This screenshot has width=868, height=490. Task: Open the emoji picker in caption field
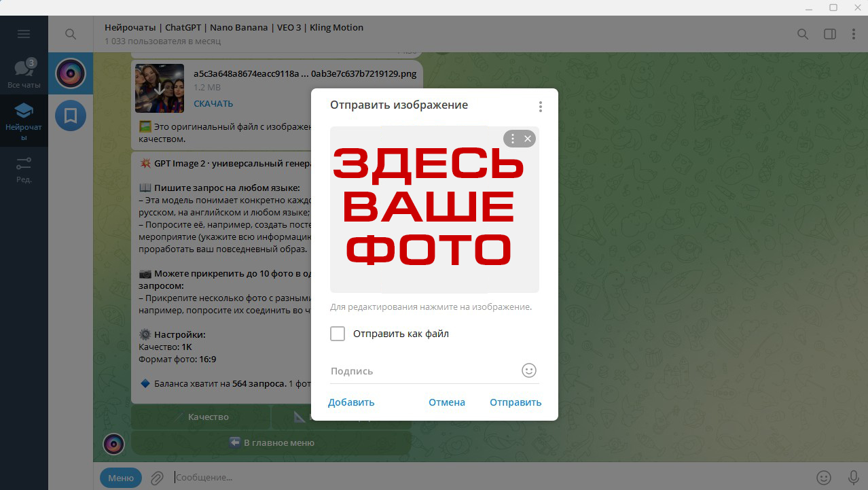[529, 370]
